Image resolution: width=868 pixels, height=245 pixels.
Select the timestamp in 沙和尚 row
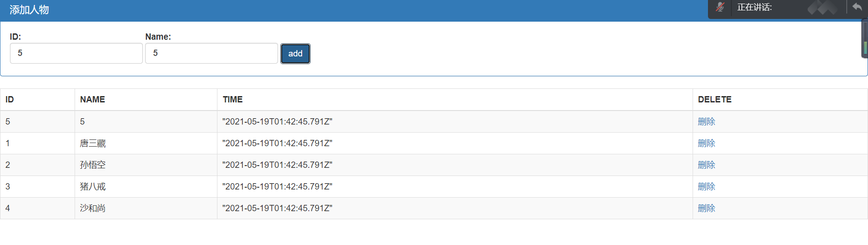pos(277,208)
